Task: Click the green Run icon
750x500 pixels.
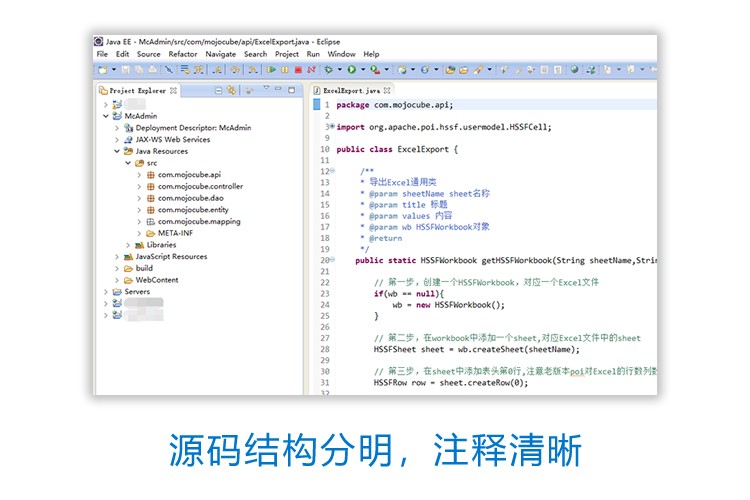Action: tap(352, 70)
